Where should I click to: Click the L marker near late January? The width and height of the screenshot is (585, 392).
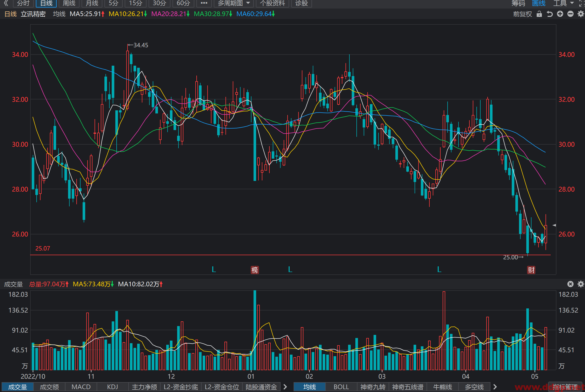click(290, 269)
